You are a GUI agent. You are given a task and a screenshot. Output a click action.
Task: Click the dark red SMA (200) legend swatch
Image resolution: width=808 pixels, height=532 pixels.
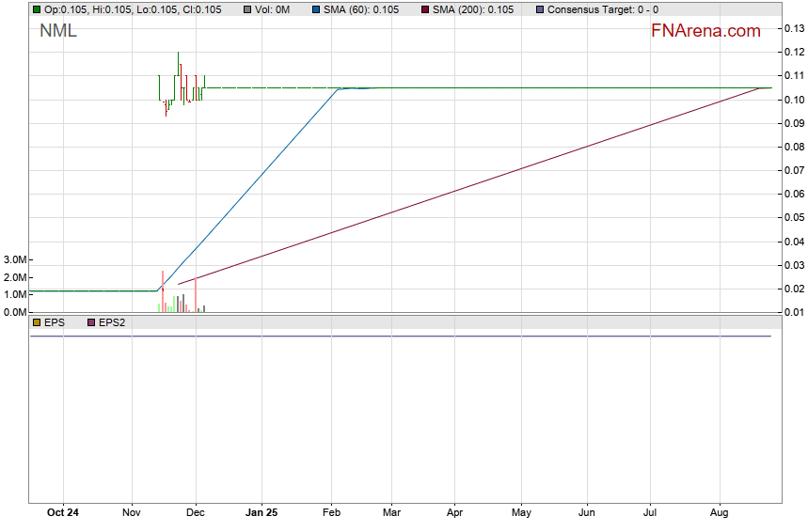click(424, 9)
